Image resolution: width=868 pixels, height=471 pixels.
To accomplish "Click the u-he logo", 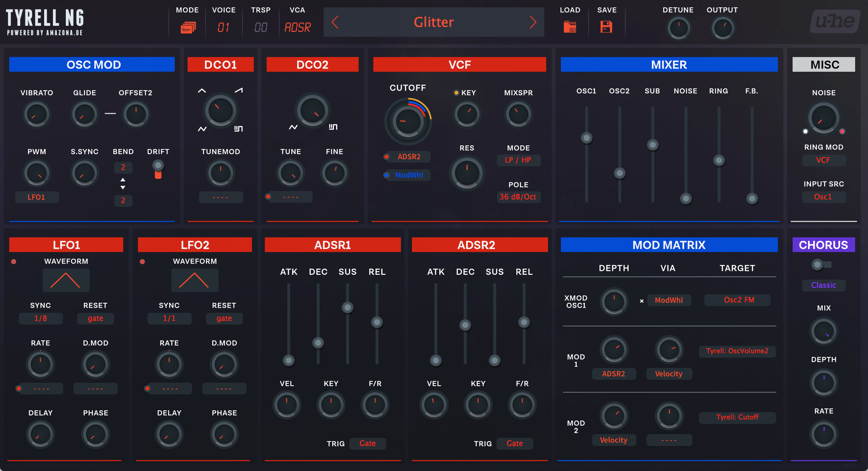I will coord(835,21).
